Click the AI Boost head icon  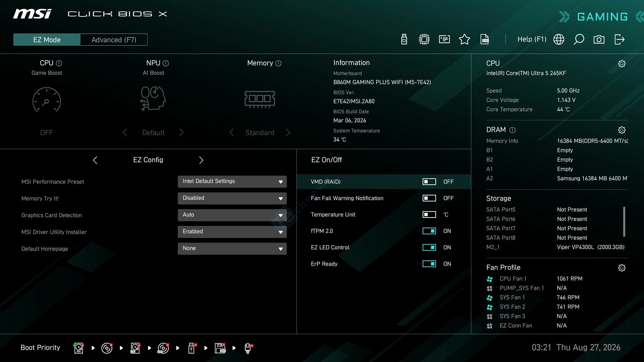(153, 99)
